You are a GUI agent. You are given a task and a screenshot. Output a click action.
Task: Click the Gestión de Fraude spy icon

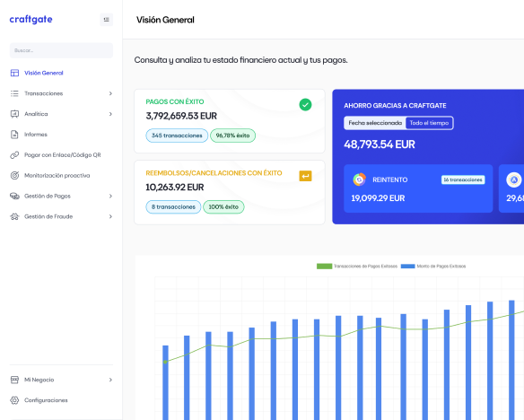coord(14,216)
